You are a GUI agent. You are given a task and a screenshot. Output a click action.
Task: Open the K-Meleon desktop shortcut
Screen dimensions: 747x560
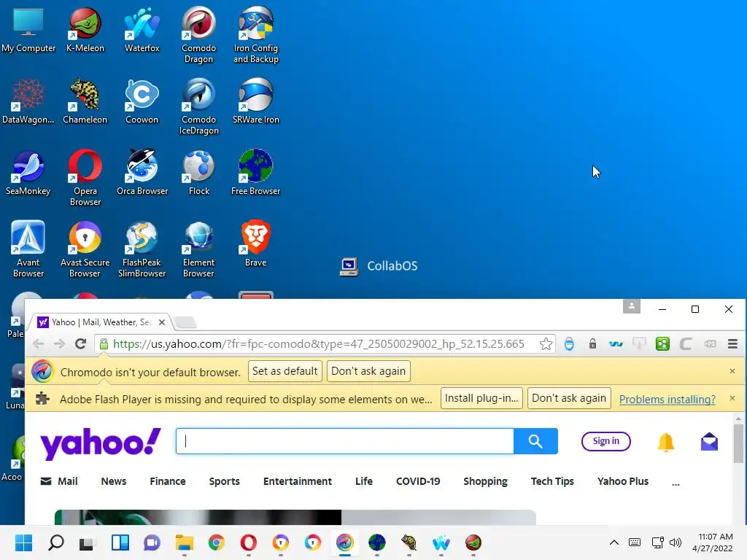click(85, 29)
